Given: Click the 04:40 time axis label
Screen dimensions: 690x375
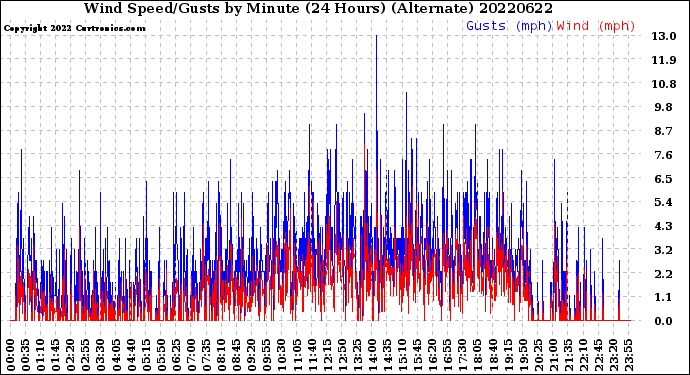Looking at the screenshot, I should pyautogui.click(x=132, y=355).
